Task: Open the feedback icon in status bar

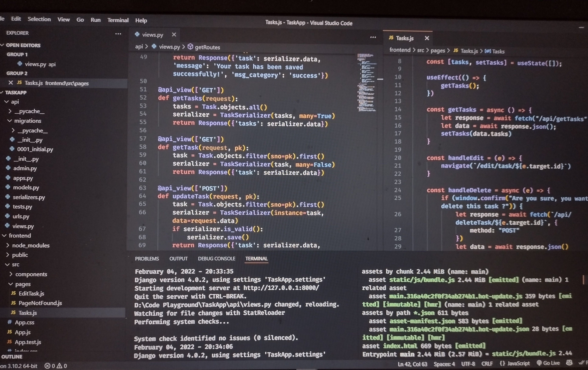Action: coord(569,363)
